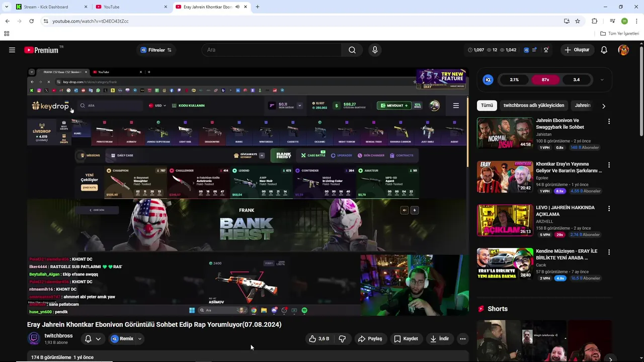Open LEVO Jahrein açıklama thumbnail
The height and width of the screenshot is (362, 644).
click(x=505, y=220)
